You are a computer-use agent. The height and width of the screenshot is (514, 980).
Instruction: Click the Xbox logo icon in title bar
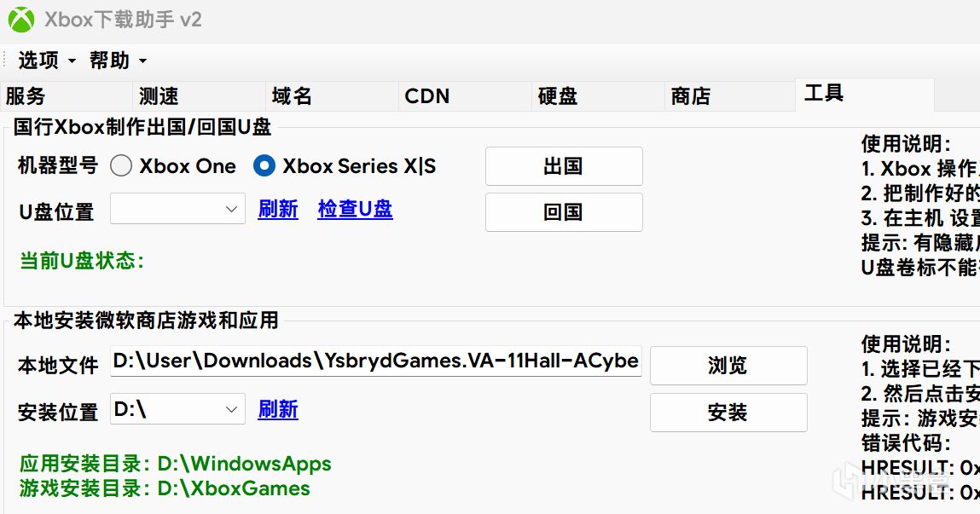click(x=21, y=20)
